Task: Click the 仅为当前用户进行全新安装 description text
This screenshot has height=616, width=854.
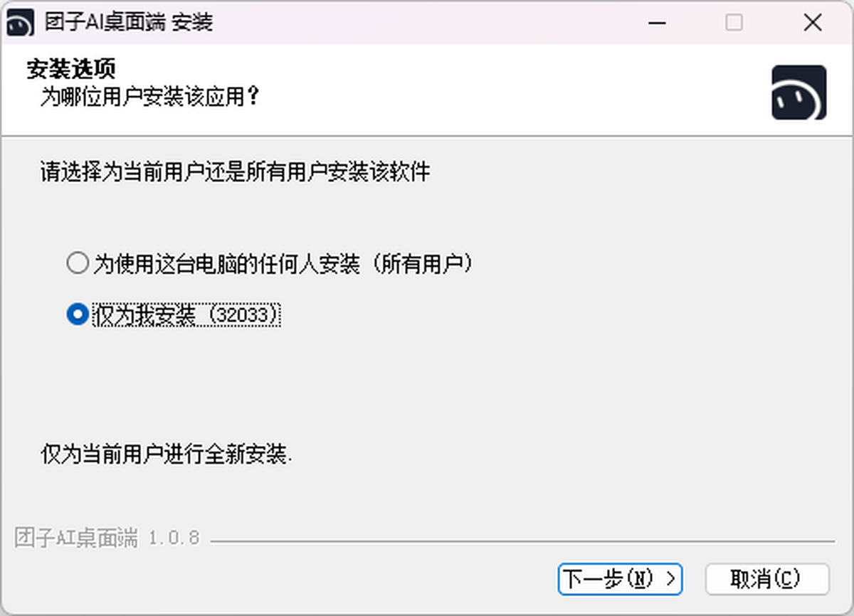Action: (167, 453)
